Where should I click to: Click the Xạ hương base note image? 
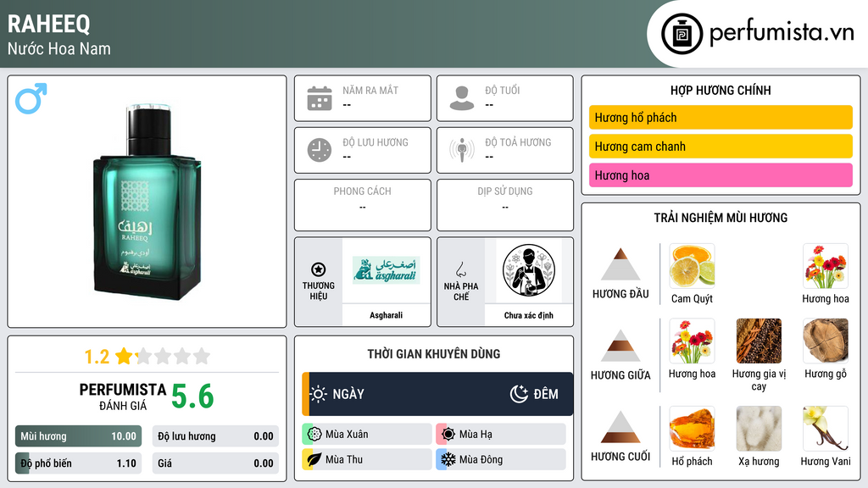[x=759, y=429]
